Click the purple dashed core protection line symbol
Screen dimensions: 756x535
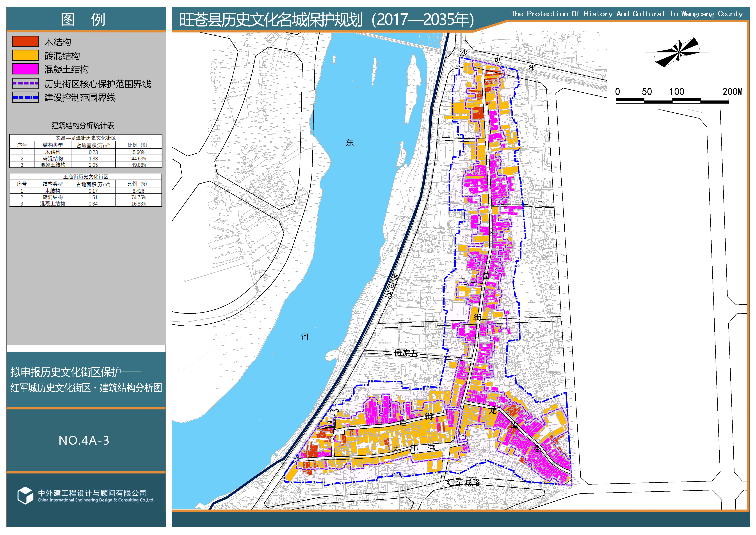click(25, 83)
